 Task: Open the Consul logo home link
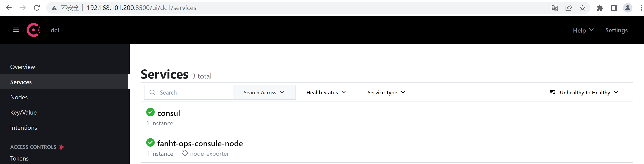click(34, 30)
